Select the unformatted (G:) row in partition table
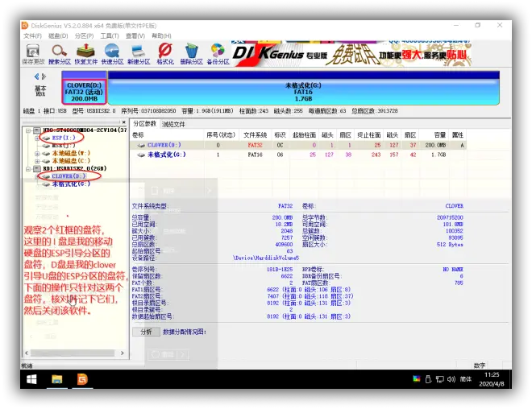Viewport: 532px width, 409px height. pyautogui.click(x=298, y=155)
